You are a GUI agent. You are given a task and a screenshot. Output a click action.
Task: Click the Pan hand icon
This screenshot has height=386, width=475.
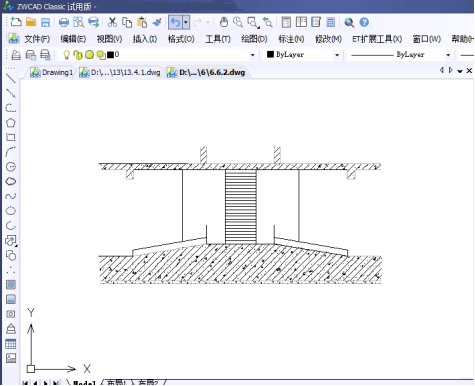pyautogui.click(x=224, y=22)
